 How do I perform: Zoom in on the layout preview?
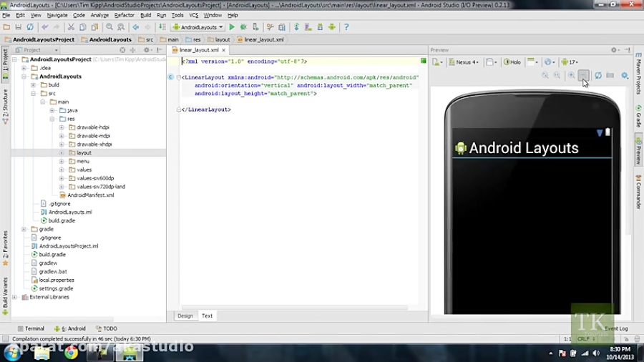571,75
